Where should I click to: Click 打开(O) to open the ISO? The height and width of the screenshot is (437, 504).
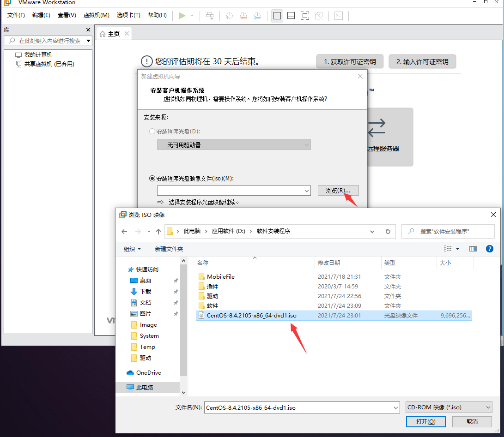click(x=425, y=421)
